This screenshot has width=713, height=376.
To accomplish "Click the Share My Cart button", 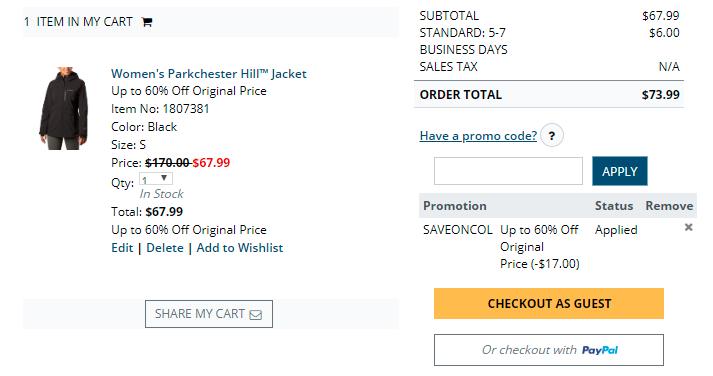I will pos(209,314).
